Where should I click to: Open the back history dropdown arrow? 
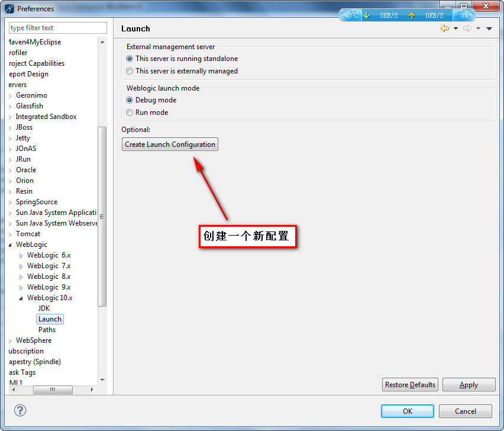(455, 28)
